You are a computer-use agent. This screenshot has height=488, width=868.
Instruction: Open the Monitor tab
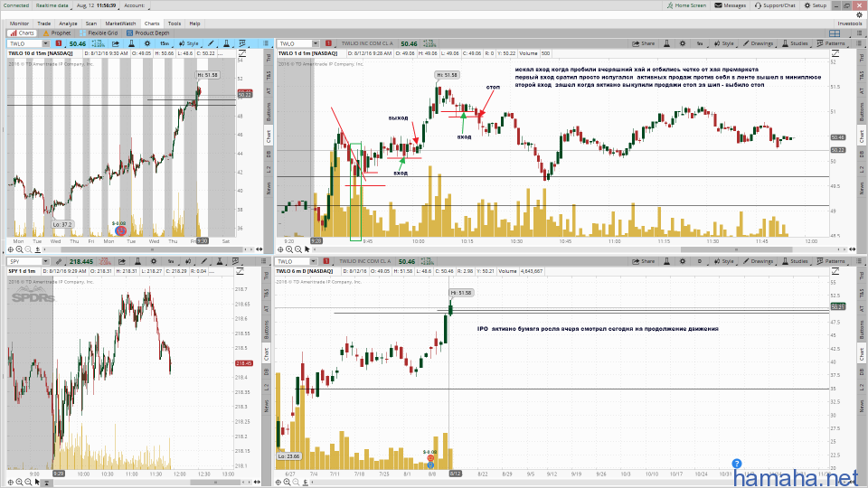click(19, 23)
